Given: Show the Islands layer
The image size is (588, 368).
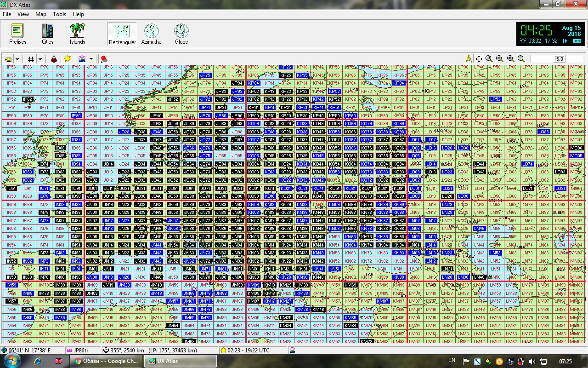Looking at the screenshot, I should pos(77,34).
